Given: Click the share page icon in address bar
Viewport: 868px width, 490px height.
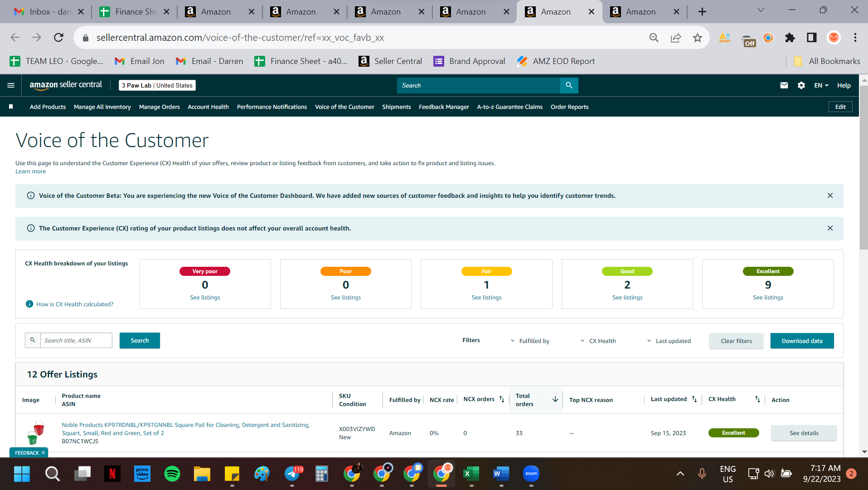Looking at the screenshot, I should 676,38.
